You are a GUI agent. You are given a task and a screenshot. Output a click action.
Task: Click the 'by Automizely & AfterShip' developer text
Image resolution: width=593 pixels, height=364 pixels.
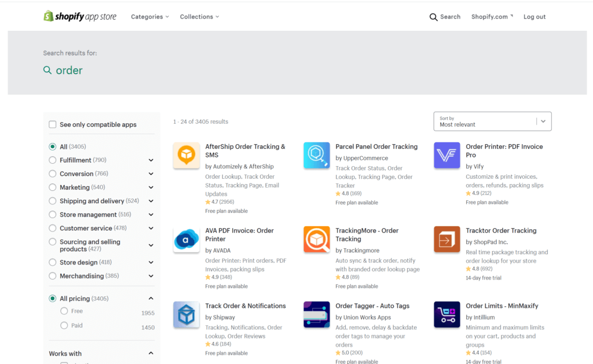[x=239, y=166]
